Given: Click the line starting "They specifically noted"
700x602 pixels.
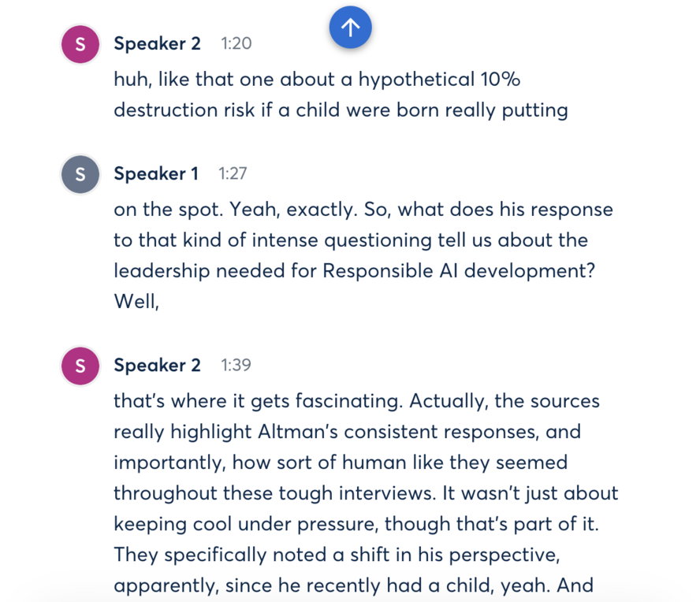Looking at the screenshot, I should tap(337, 554).
